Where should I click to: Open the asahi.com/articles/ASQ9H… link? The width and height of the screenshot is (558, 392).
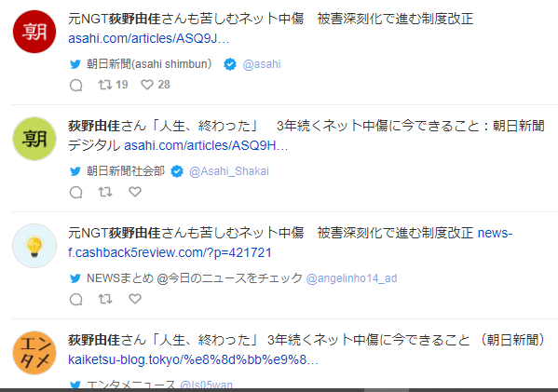[206, 145]
